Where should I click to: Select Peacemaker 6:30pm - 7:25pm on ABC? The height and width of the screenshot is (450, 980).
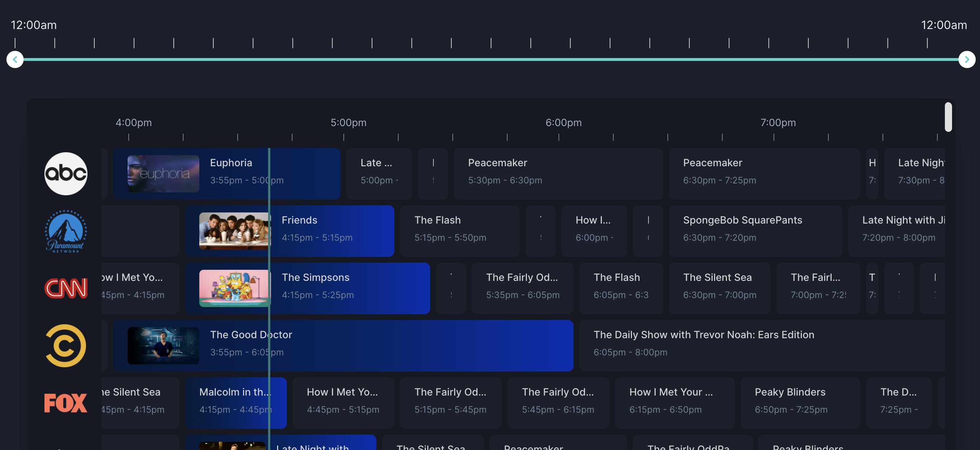point(764,174)
